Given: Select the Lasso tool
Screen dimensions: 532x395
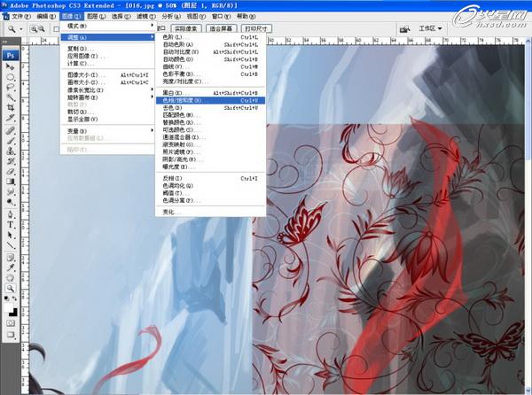Looking at the screenshot, I should 10,88.
